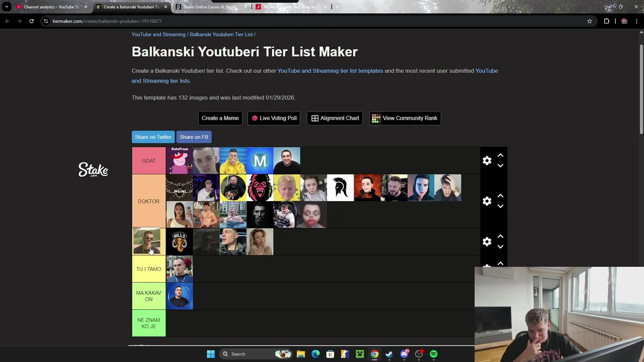
Task: Select the HILLS mammoth logo thumbnail
Action: click(x=179, y=242)
